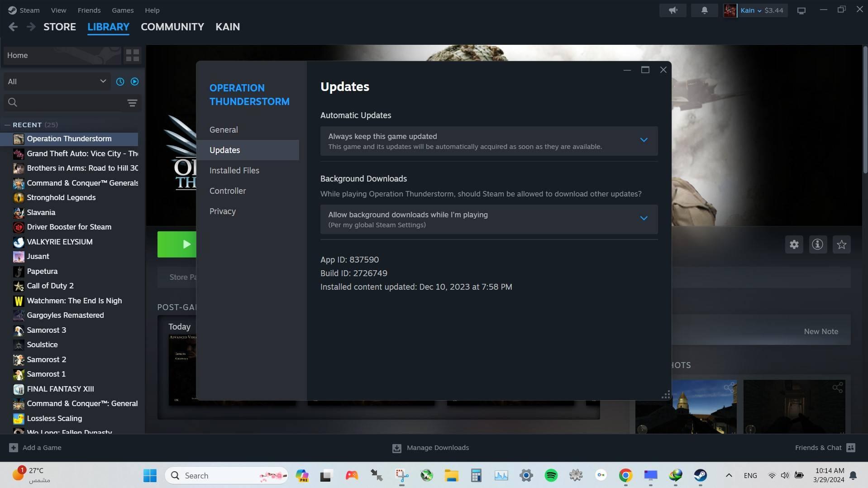Viewport: 868px width, 488px height.
Task: Click the Steam forward navigation arrow
Action: [x=31, y=27]
